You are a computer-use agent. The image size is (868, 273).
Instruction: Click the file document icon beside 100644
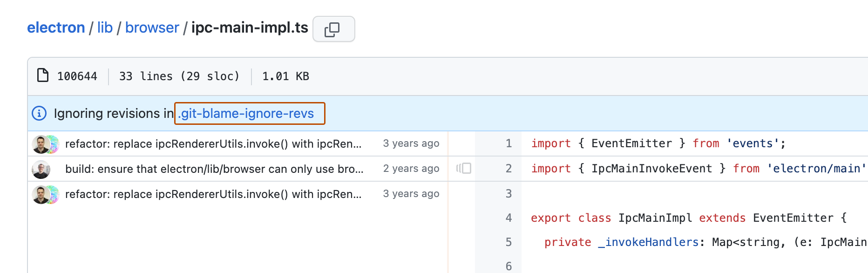(x=43, y=75)
